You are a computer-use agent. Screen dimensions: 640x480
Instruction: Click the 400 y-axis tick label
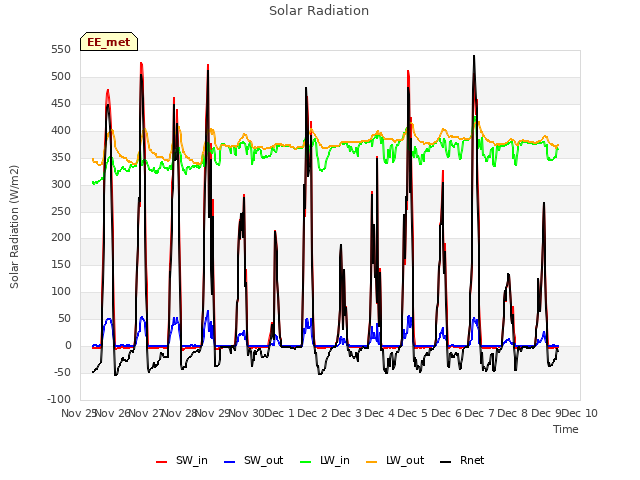(61, 131)
